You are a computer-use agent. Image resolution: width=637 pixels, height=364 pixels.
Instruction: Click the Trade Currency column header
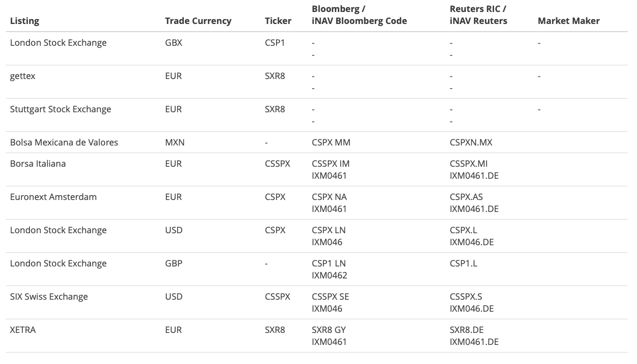tap(198, 21)
